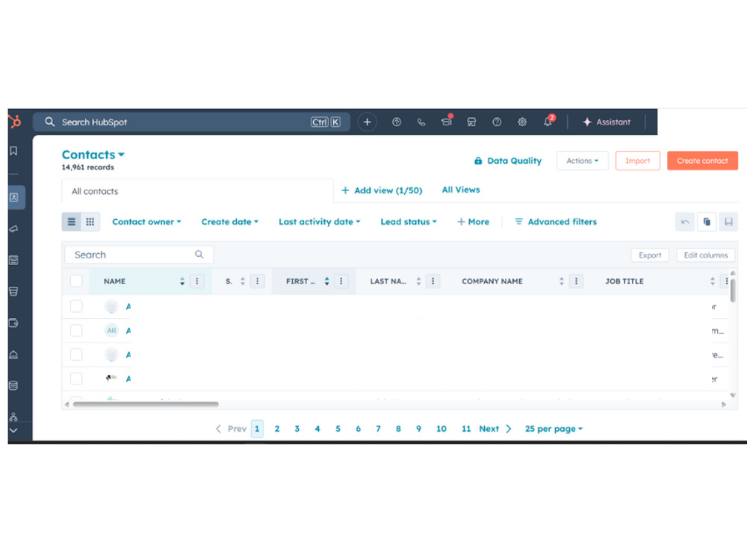Open the Actions dropdown
The width and height of the screenshot is (747, 560).
(x=582, y=161)
